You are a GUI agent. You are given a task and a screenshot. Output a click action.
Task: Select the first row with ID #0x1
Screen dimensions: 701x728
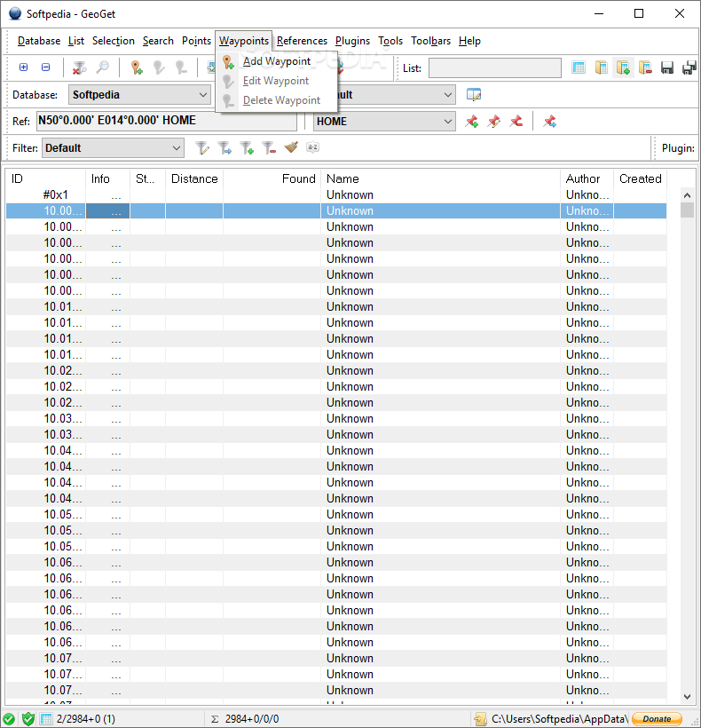point(336,195)
